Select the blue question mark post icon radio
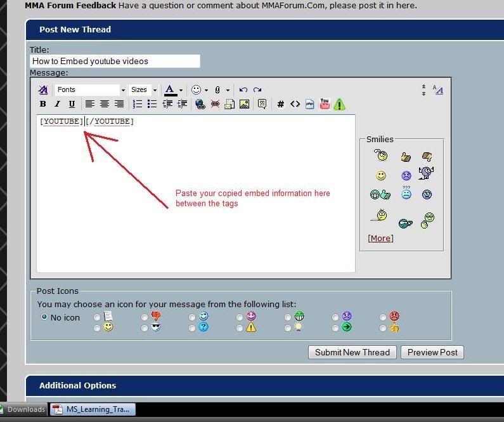Image resolution: width=504 pixels, height=422 pixels. click(192, 328)
